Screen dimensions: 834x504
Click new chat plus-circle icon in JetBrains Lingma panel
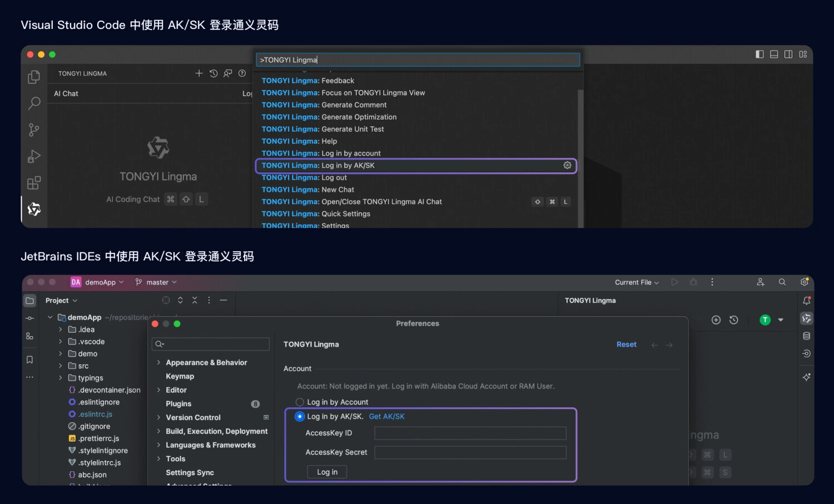(716, 320)
